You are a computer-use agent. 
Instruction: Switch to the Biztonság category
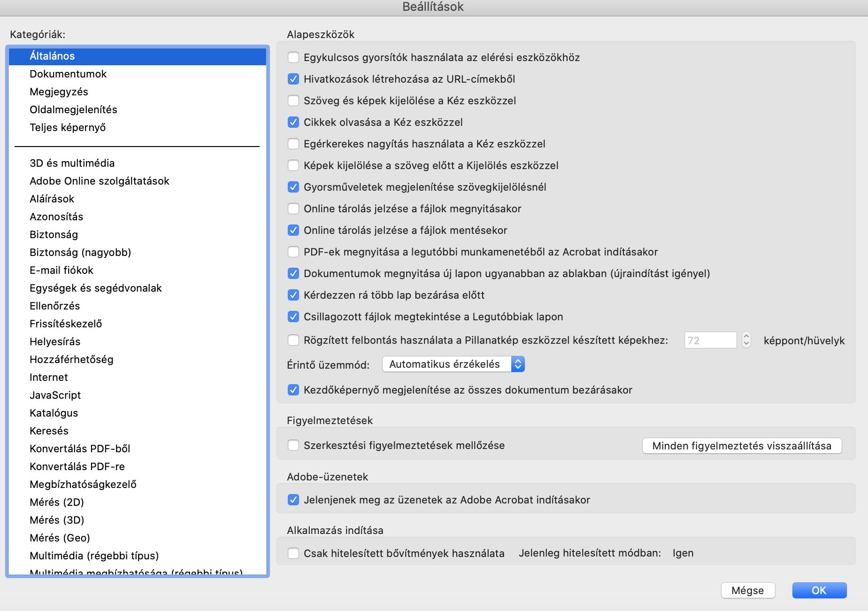pyautogui.click(x=54, y=234)
